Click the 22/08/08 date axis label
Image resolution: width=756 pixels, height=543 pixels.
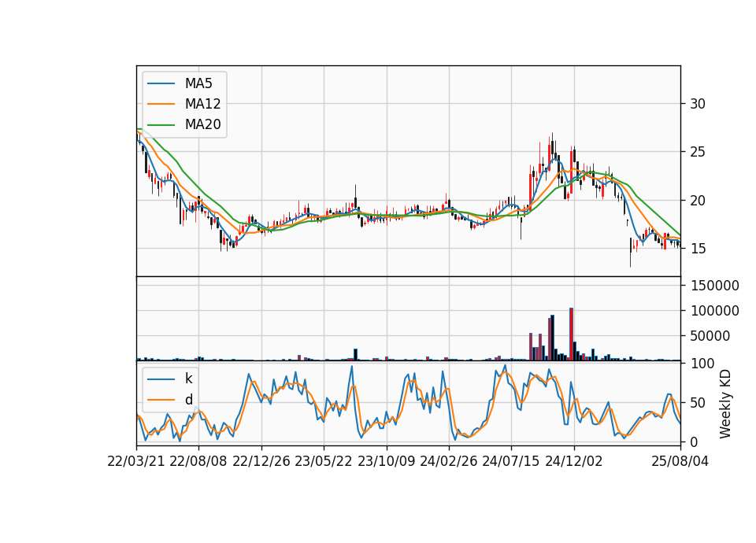tap(198, 461)
